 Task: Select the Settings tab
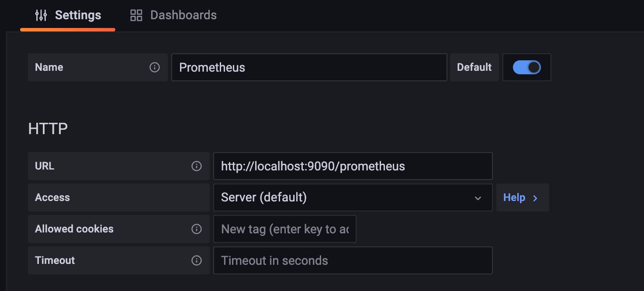(x=78, y=14)
